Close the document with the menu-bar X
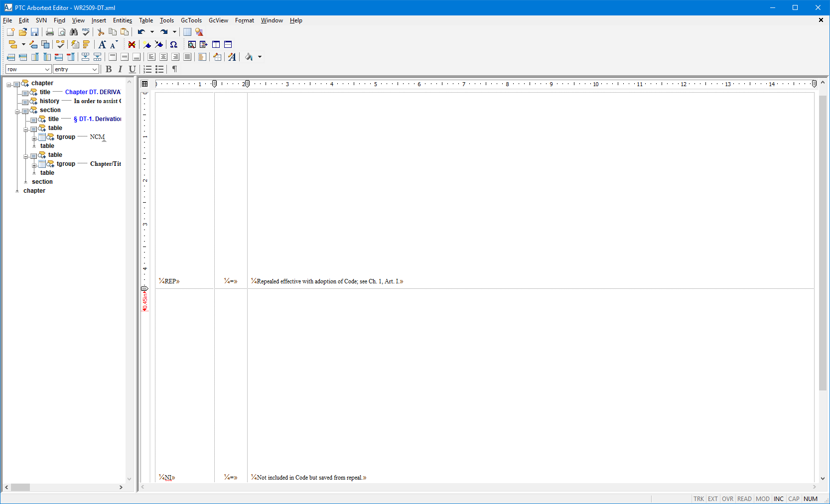The image size is (830, 504). click(x=821, y=20)
